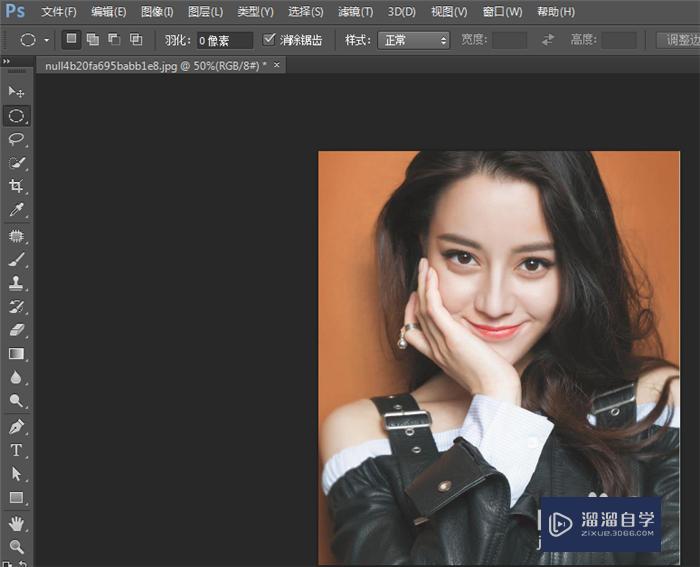The image size is (700, 567).
Task: Open the 编辑(E) menu
Action: (x=108, y=12)
